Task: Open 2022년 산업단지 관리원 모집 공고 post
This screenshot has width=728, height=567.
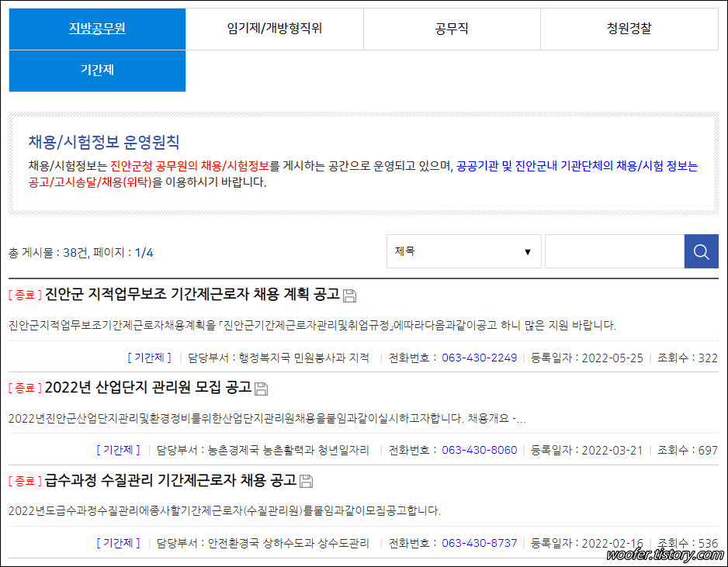Action: [148, 387]
